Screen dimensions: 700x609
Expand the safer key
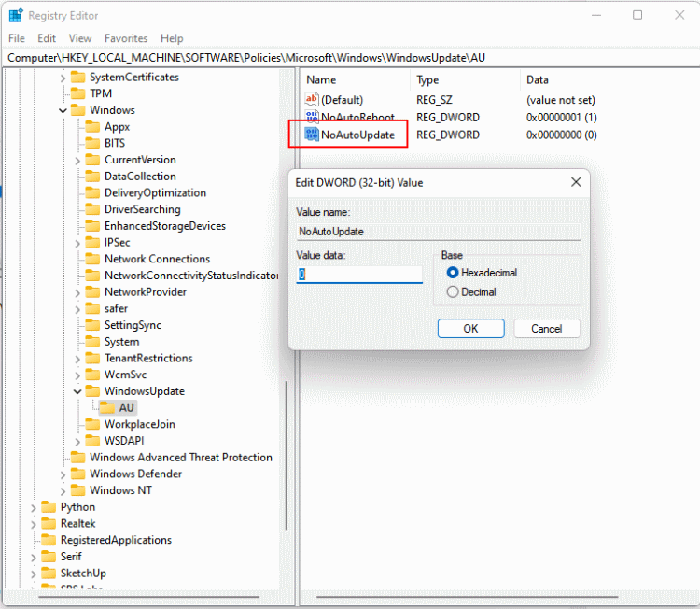pos(77,309)
